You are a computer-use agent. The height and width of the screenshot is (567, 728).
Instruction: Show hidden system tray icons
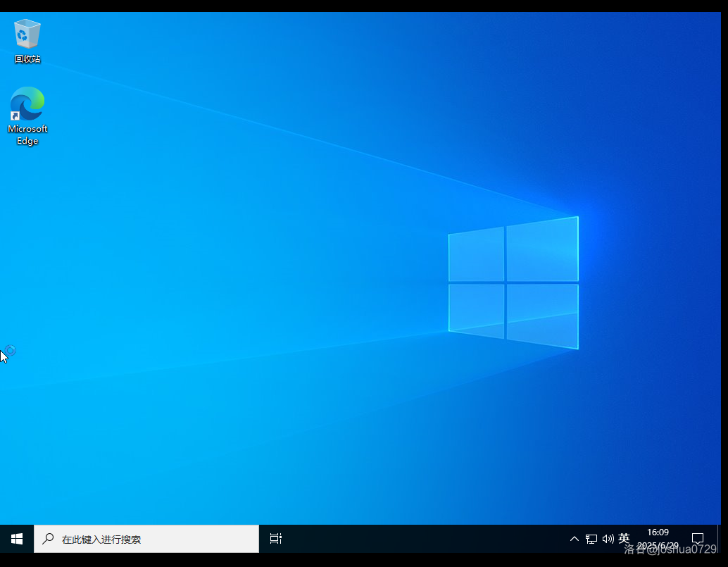click(x=575, y=539)
